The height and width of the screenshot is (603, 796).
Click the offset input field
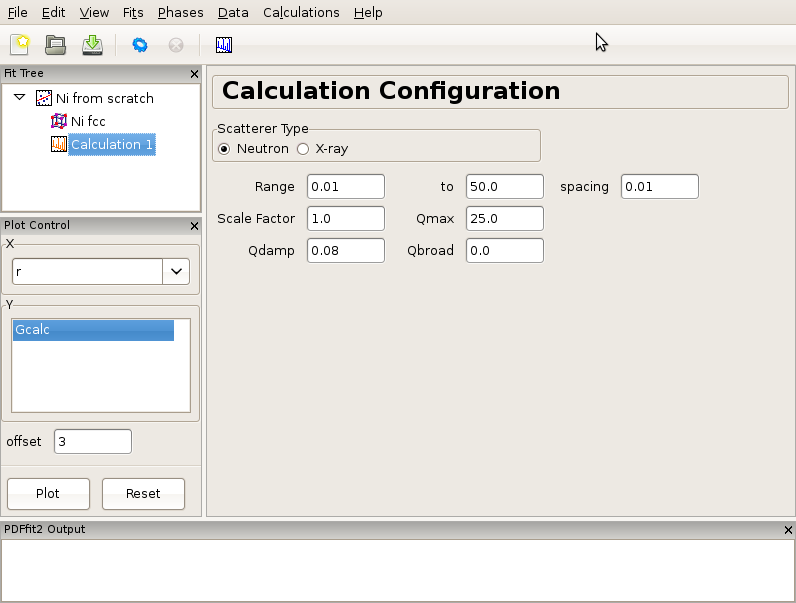(x=92, y=441)
